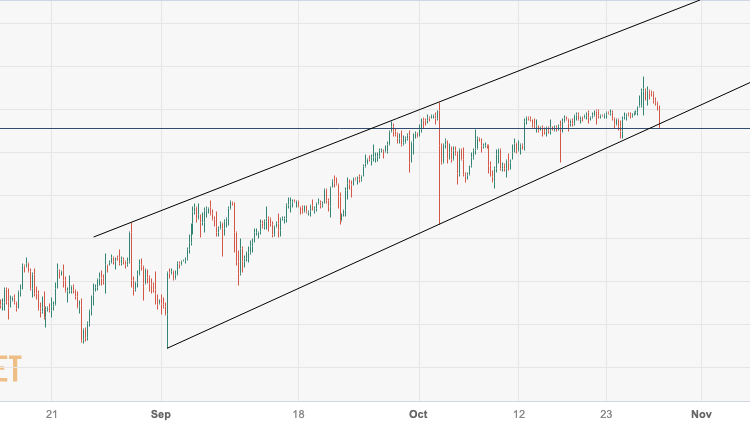Click the upper trendline's left starting point
Screen dimensions: 750x427
94,237
